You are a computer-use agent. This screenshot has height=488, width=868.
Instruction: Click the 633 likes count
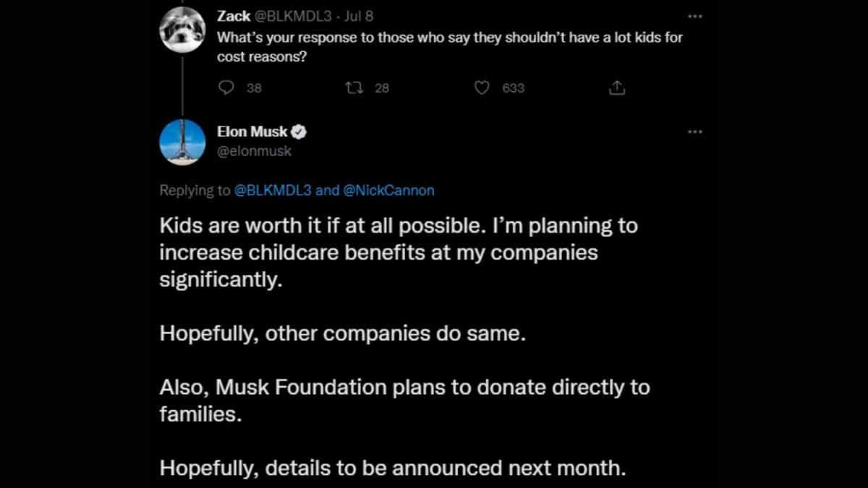[x=514, y=88]
